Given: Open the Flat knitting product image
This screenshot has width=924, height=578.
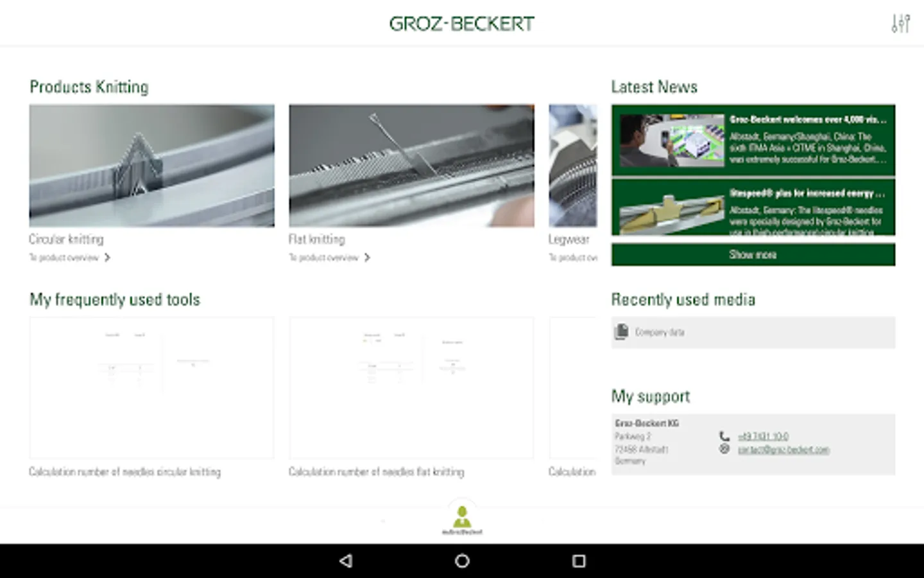Looking at the screenshot, I should (411, 166).
